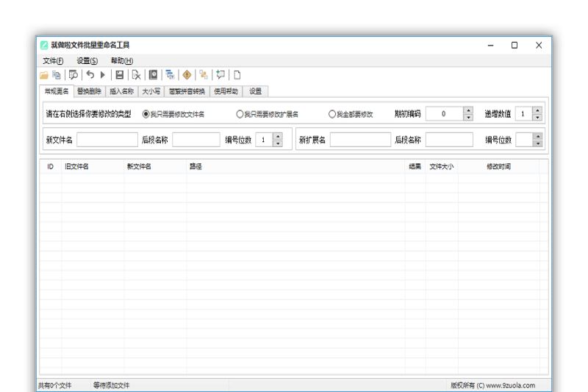This screenshot has width=588, height=392.
Task: Increase the 递增数值 value
Action: (537, 110)
